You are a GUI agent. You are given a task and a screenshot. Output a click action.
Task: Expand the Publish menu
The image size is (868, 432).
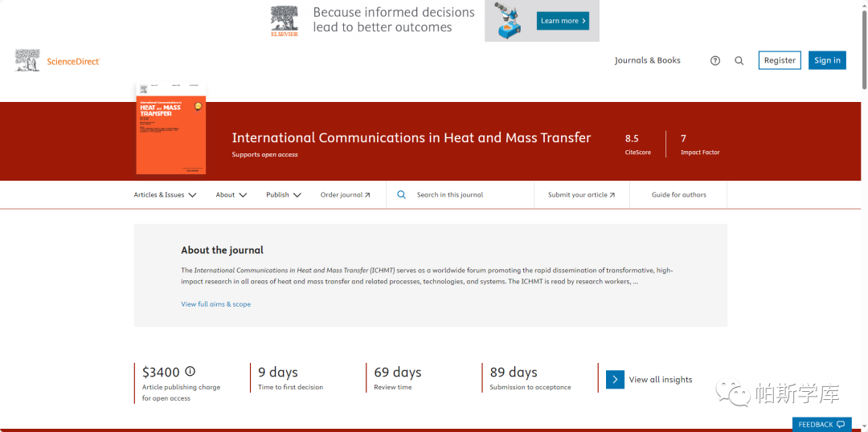point(284,194)
